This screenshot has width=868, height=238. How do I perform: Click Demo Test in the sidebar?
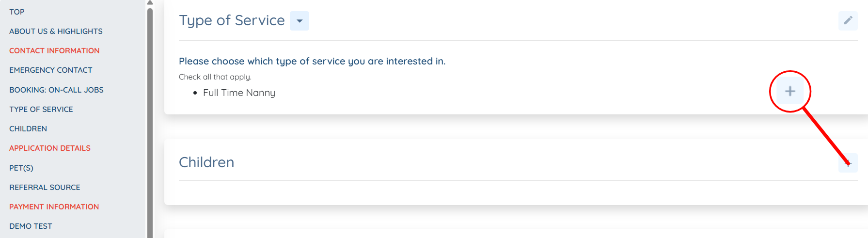pyautogui.click(x=31, y=226)
